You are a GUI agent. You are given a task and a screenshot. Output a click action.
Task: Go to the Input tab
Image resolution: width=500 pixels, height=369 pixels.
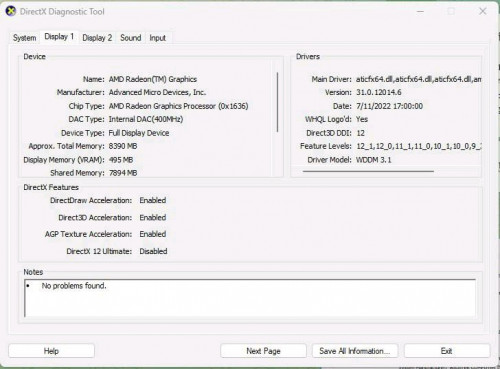point(158,38)
